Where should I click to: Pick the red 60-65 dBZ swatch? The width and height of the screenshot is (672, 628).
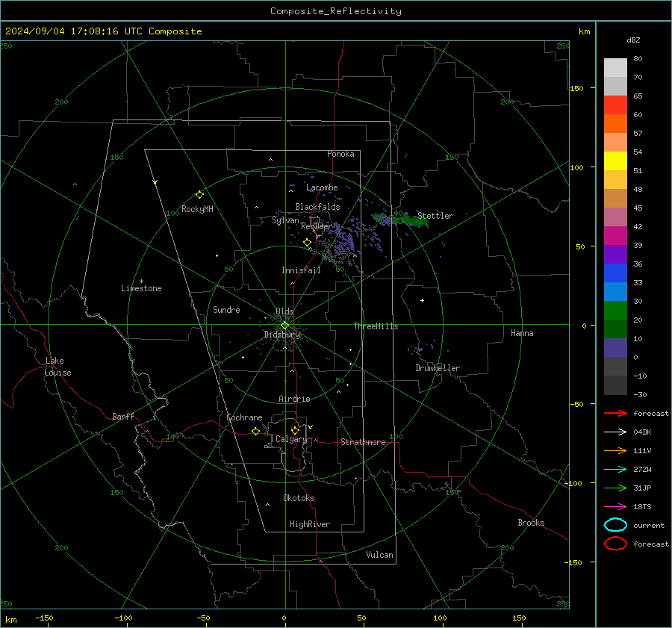(615, 105)
